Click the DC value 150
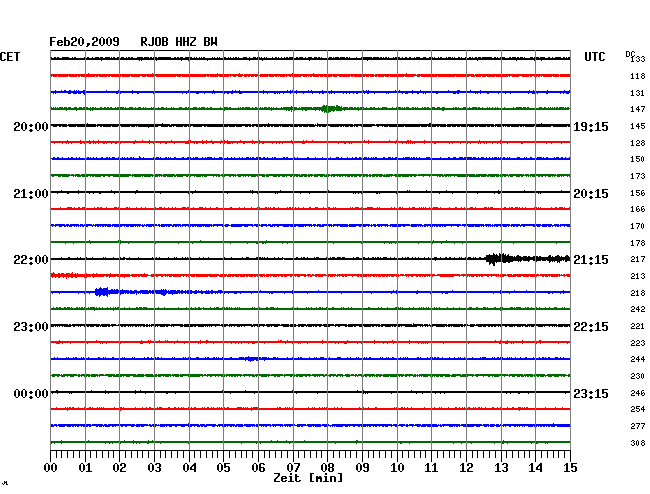The width and height of the screenshot is (650, 494). 638,159
